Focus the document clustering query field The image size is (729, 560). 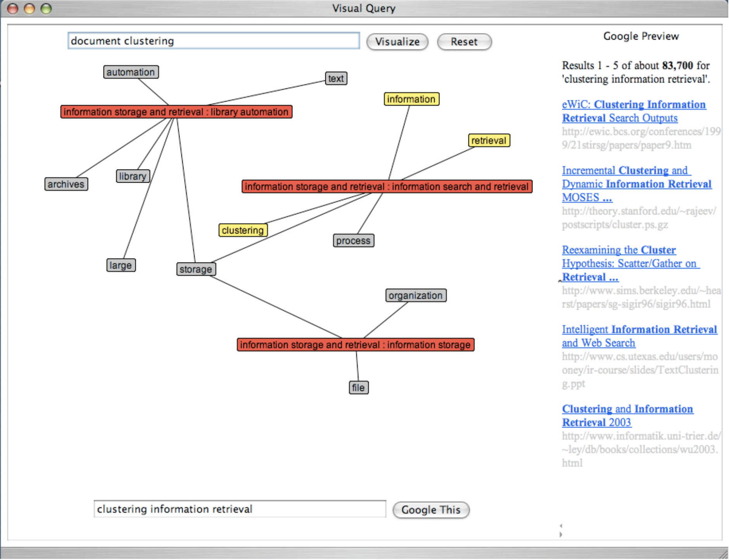coord(214,41)
